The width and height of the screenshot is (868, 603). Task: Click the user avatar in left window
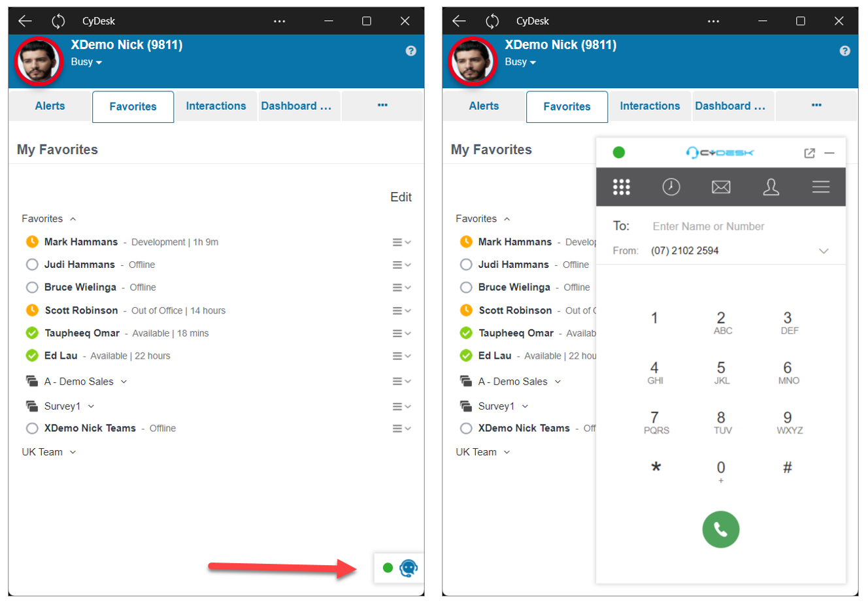pyautogui.click(x=39, y=61)
